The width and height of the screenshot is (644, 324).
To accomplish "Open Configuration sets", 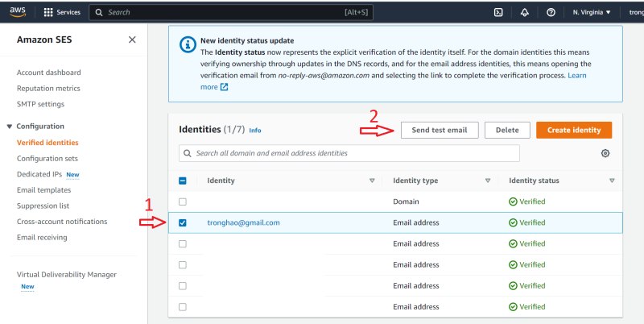I will click(47, 158).
